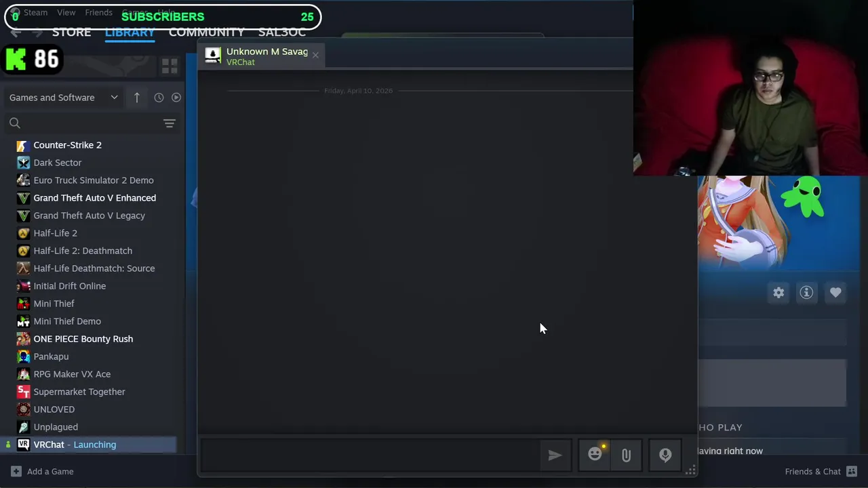Click the Mini Thief Demo icon

(x=24, y=321)
